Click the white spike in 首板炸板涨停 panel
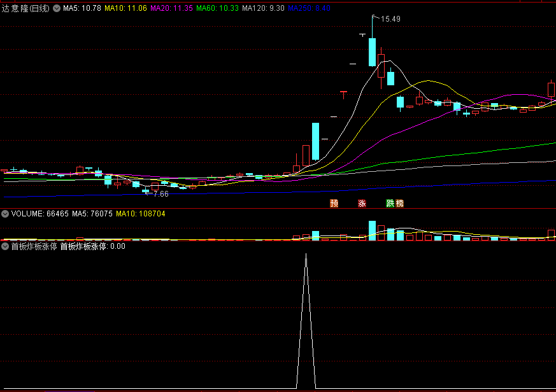 pyautogui.click(x=306, y=321)
